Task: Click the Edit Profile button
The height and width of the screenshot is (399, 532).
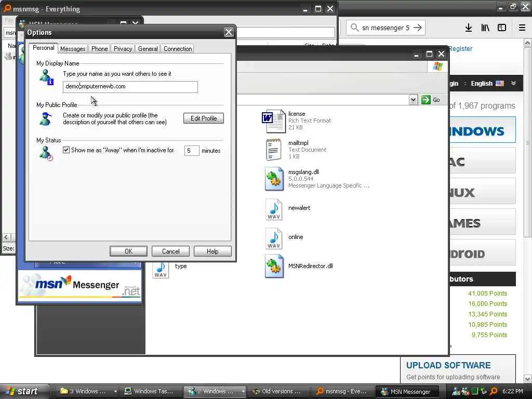Action: coord(204,118)
